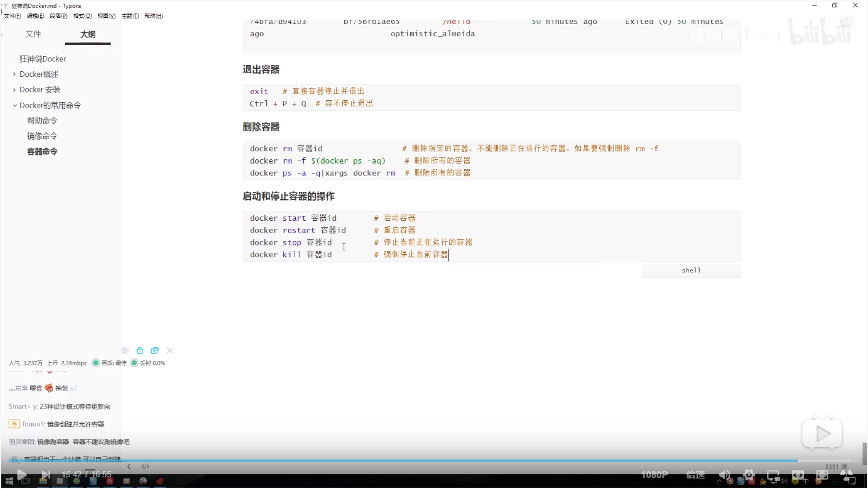Open live overlay settings gear icon
The width and height of the screenshot is (868, 489).
point(125,351)
